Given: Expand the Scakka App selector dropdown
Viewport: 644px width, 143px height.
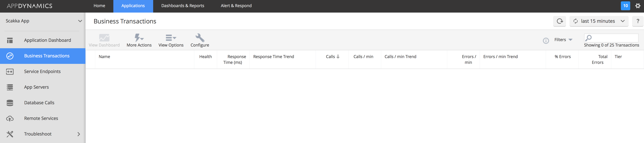Looking at the screenshot, I should (80, 21).
